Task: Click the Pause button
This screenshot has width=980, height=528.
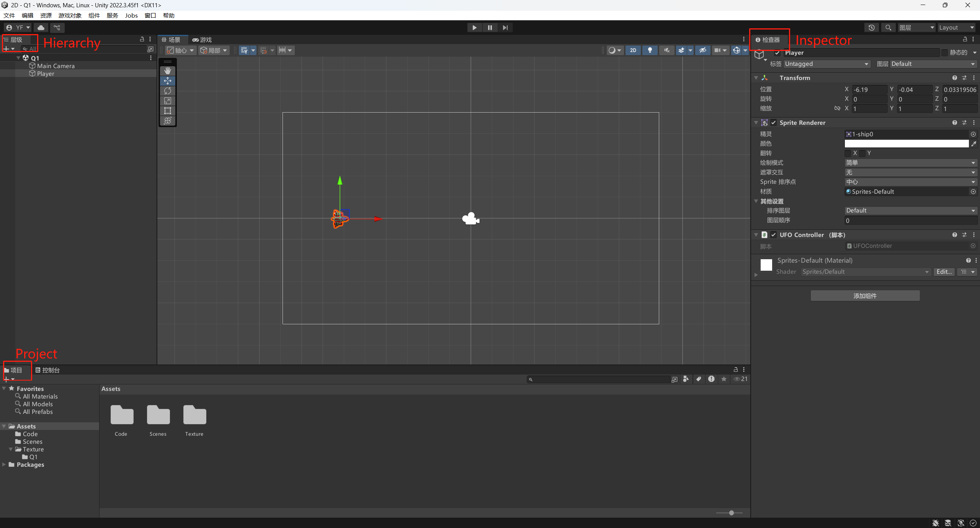Action: pyautogui.click(x=490, y=27)
